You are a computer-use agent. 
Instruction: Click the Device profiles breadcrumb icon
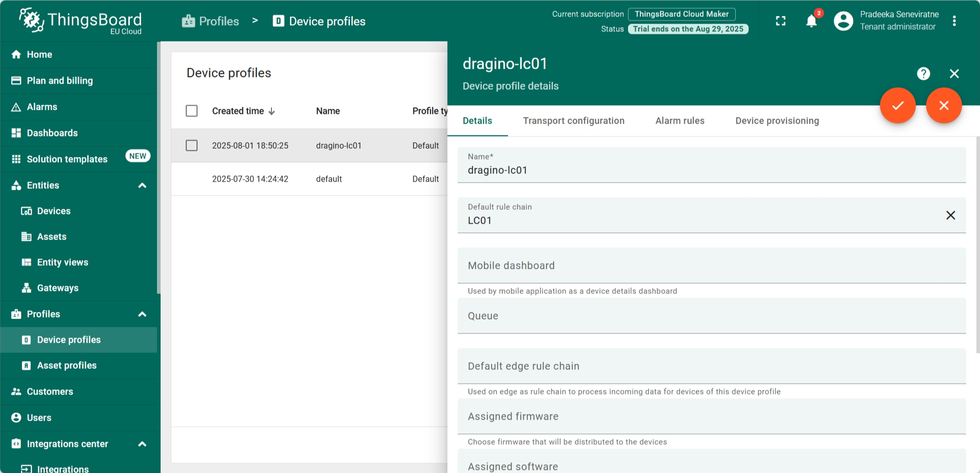click(279, 21)
